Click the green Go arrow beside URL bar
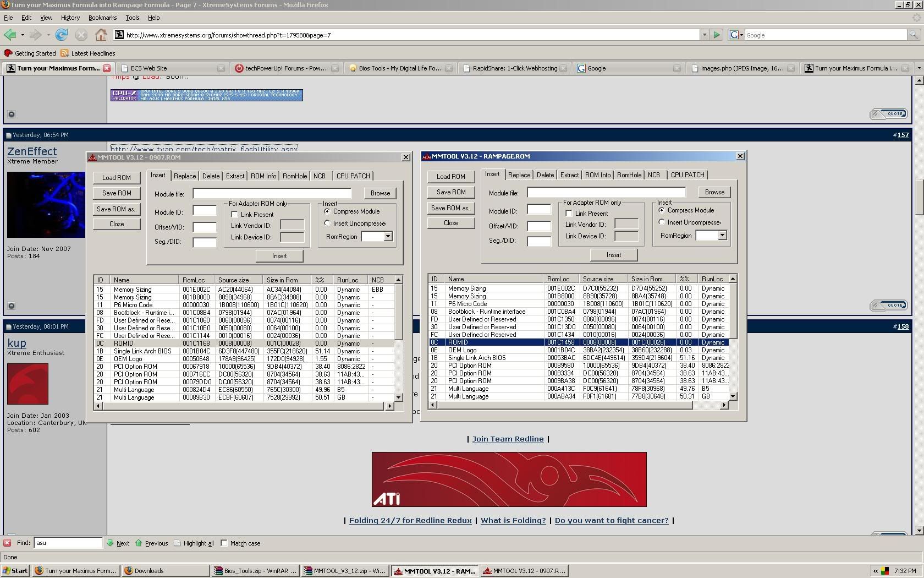The image size is (924, 578). [x=717, y=35]
